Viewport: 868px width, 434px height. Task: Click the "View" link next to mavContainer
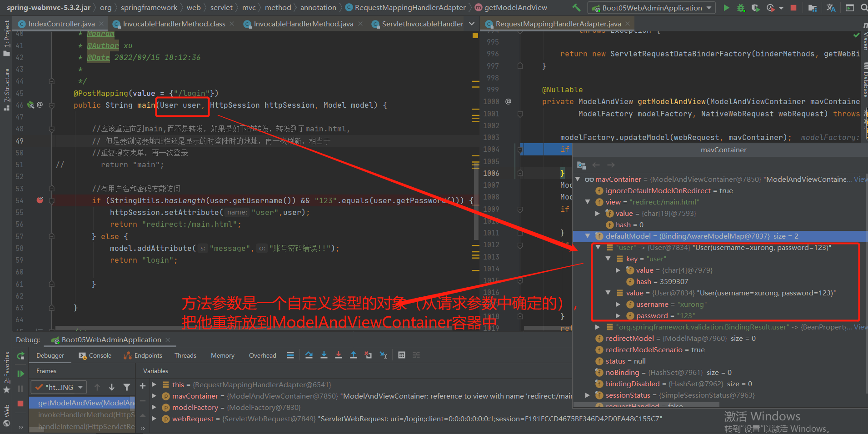tap(860, 179)
